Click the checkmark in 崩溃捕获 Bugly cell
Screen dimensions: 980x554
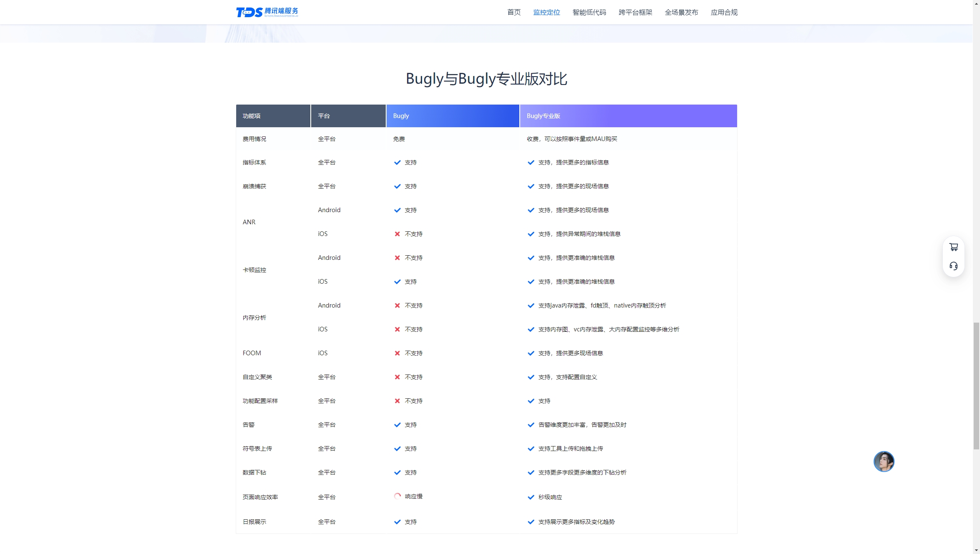[x=397, y=186]
